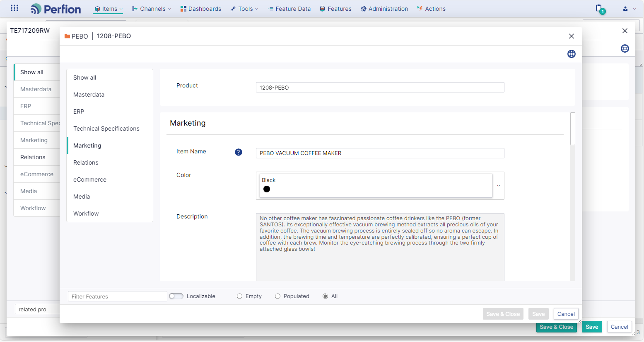Show the Item Name help tooltip icon
644x342 pixels.
point(239,152)
